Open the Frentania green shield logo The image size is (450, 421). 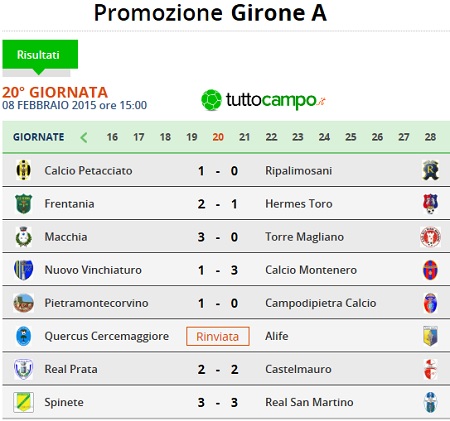(23, 204)
